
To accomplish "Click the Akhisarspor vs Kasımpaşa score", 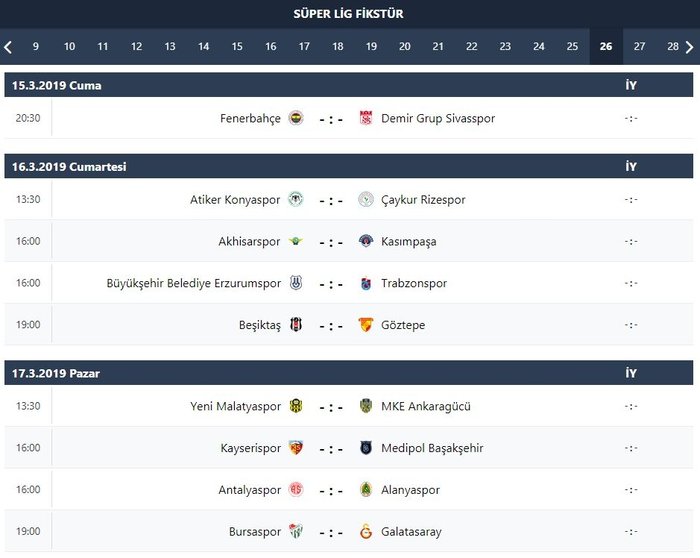I will pyautogui.click(x=331, y=242).
